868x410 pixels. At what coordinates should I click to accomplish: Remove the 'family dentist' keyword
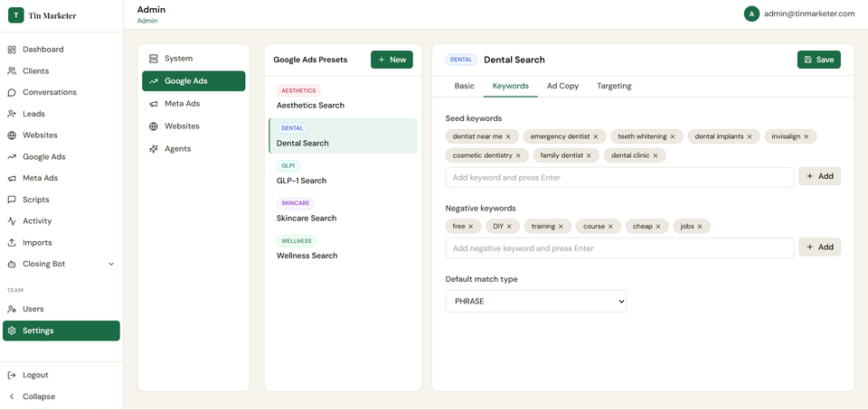[x=589, y=156]
